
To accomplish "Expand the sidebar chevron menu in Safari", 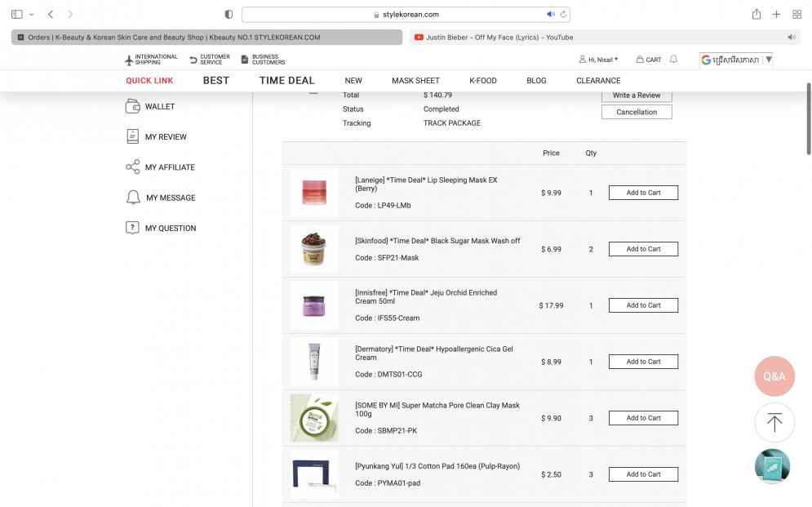I will click(32, 15).
